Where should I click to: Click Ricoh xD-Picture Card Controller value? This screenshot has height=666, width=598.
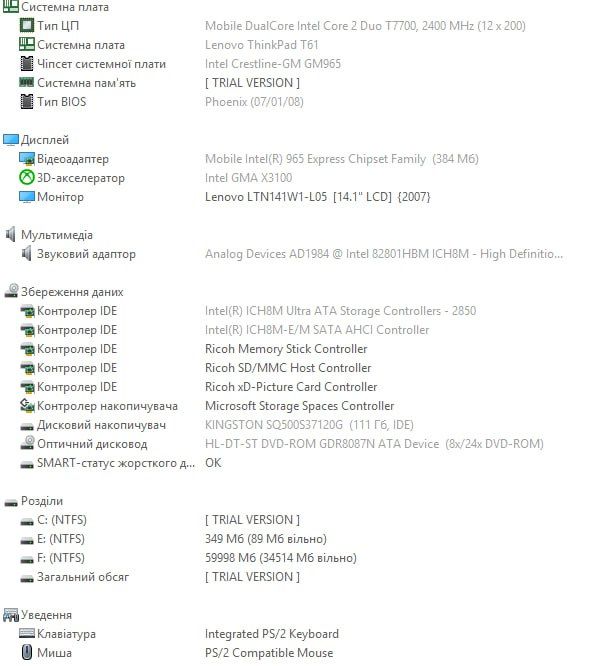(291, 387)
